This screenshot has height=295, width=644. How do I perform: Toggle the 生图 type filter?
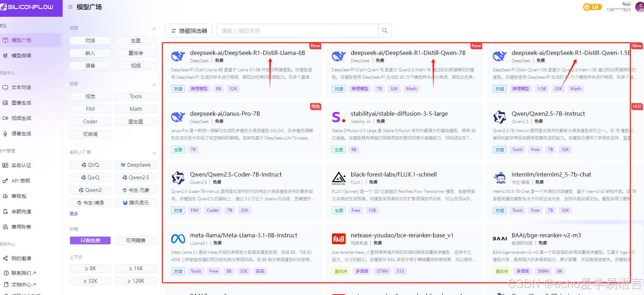pos(136,41)
